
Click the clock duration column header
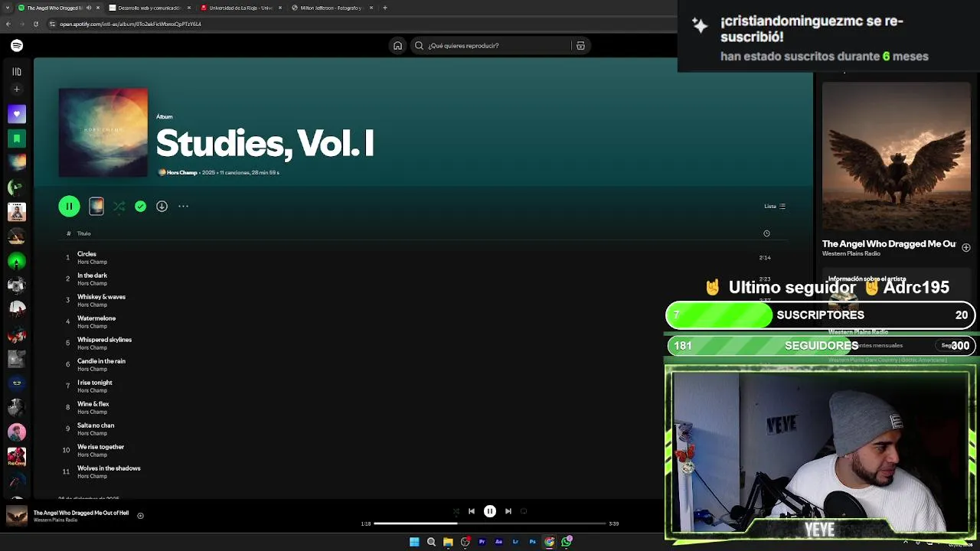pyautogui.click(x=766, y=233)
